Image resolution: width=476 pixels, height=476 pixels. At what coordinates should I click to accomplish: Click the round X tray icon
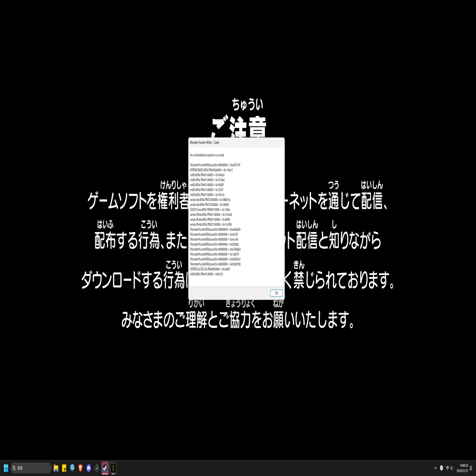pyautogui.click(x=441, y=468)
